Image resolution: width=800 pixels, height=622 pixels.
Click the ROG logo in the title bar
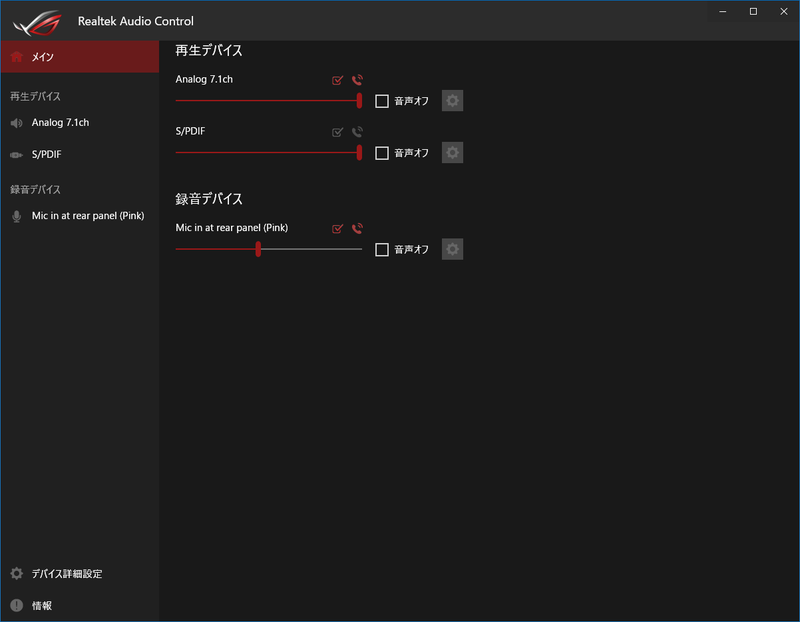[36, 20]
